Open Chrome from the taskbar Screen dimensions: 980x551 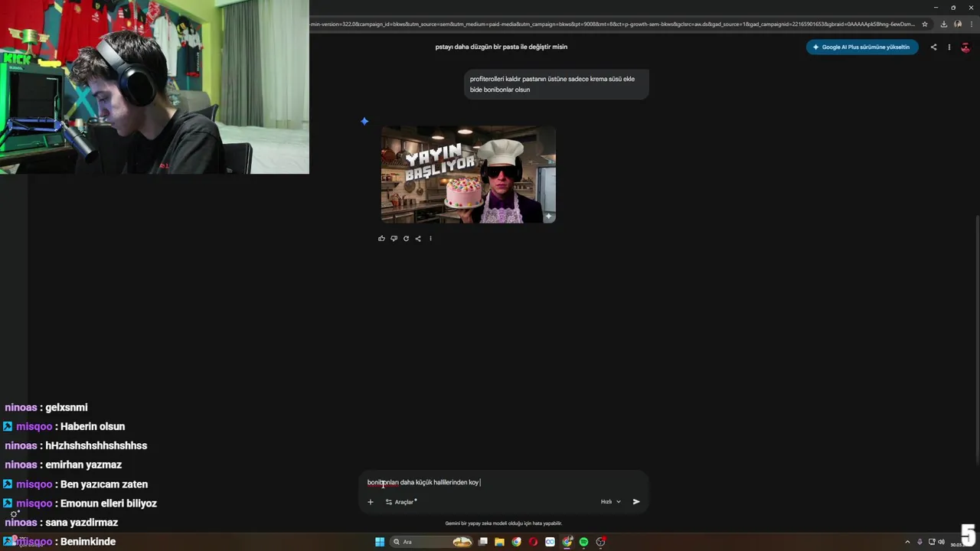tap(516, 542)
